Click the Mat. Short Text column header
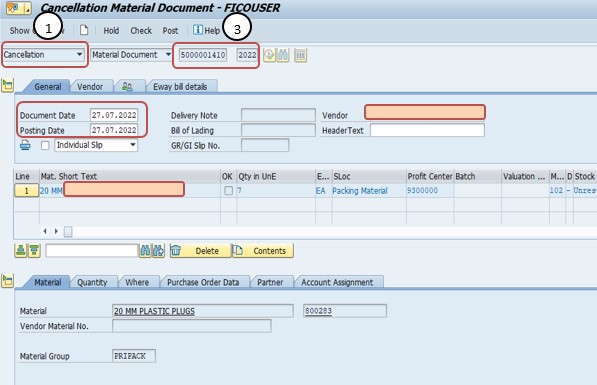The image size is (597, 385). click(x=130, y=176)
